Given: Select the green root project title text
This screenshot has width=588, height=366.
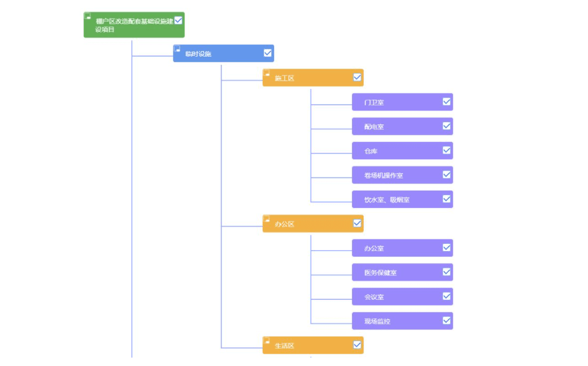Looking at the screenshot, I should (x=134, y=25).
